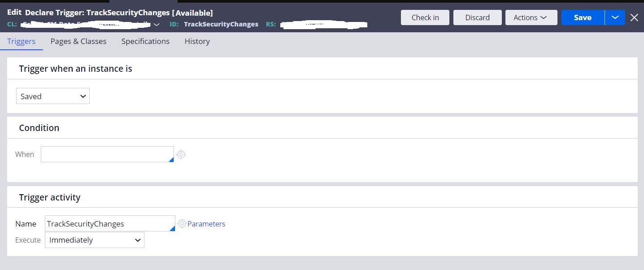The image size is (644, 270).
Task: Click the blue expression triangle in the When field
Action: click(x=171, y=160)
